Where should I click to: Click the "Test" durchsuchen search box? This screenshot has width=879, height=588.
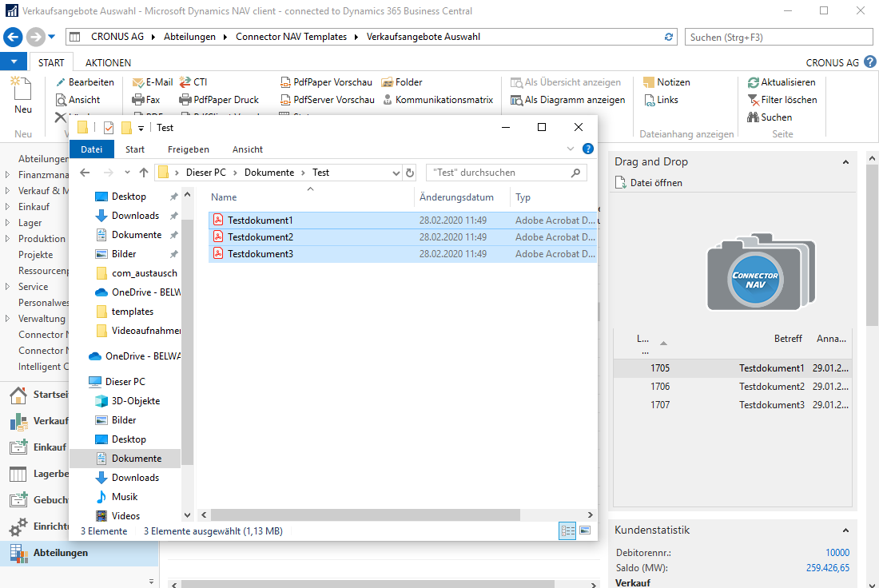[507, 173]
